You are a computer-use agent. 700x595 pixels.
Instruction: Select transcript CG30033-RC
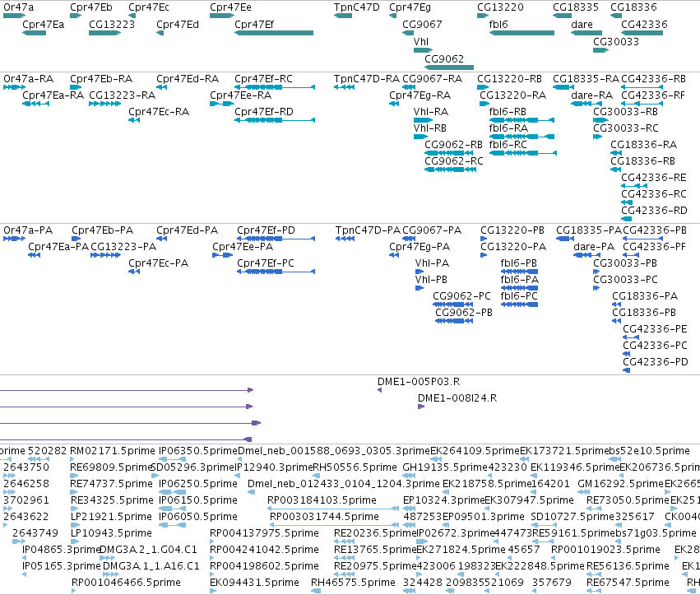click(597, 137)
